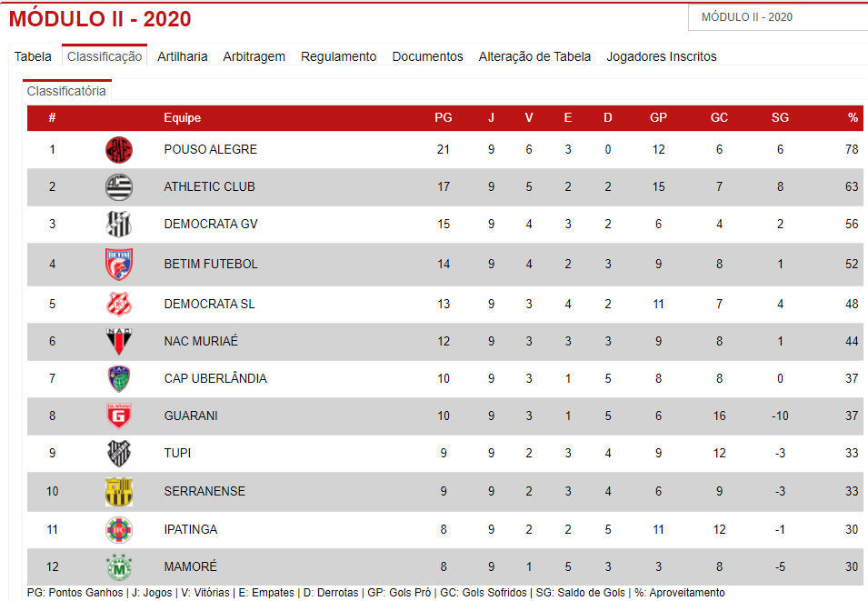
Task: Click the TUPI team name
Action: tap(177, 453)
